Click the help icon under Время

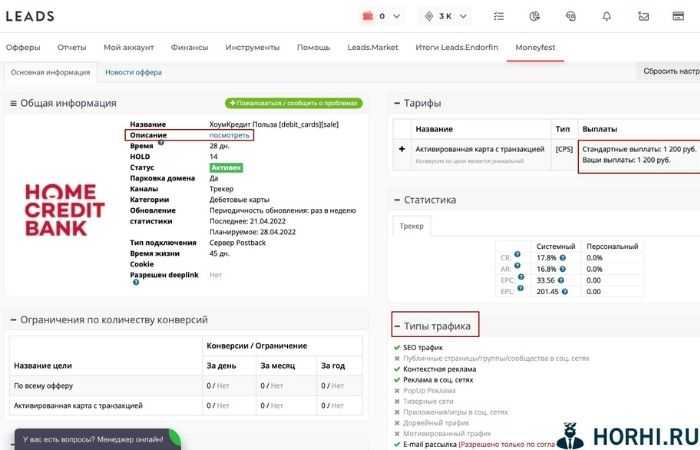(x=161, y=142)
